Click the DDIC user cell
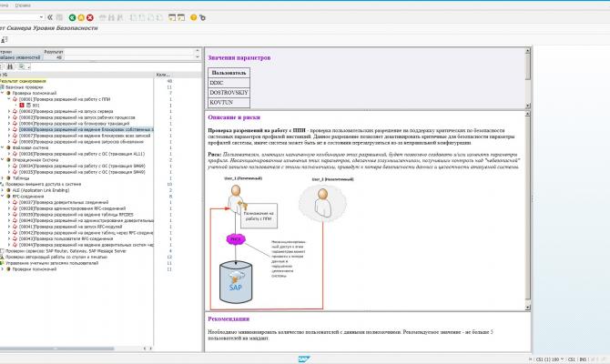The width and height of the screenshot is (610, 364). 229,83
